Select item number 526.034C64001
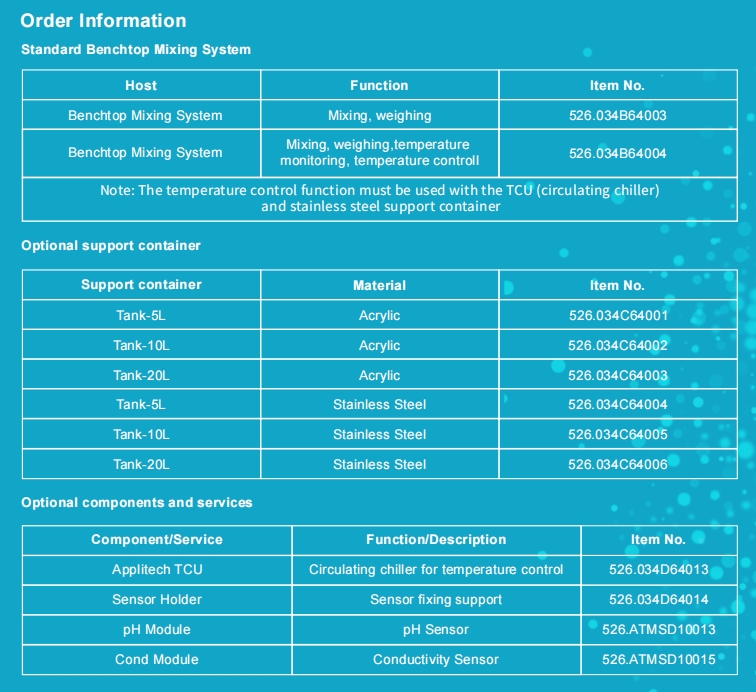The height and width of the screenshot is (692, 756). 617,315
